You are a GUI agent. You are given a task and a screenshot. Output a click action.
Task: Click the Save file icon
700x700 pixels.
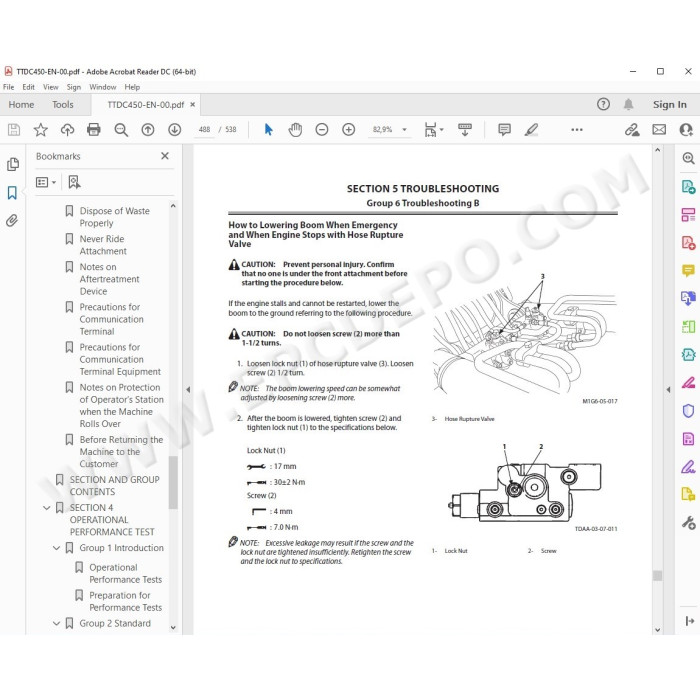point(14,130)
